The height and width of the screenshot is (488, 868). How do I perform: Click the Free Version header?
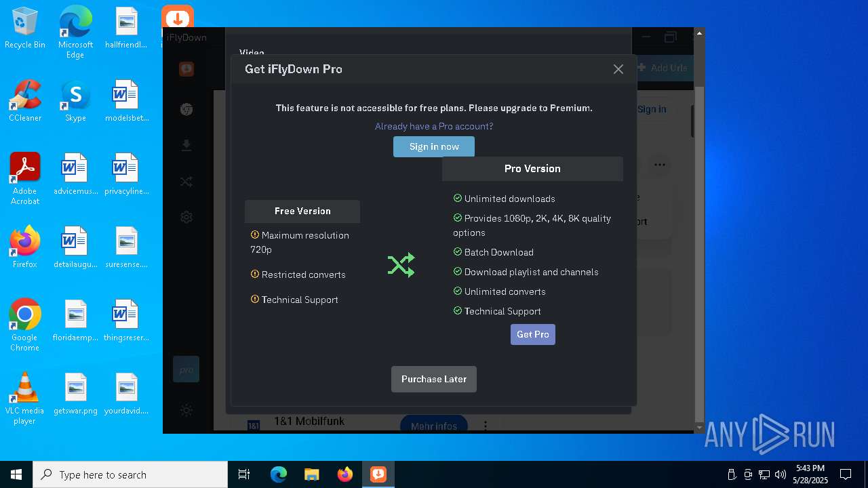click(302, 211)
